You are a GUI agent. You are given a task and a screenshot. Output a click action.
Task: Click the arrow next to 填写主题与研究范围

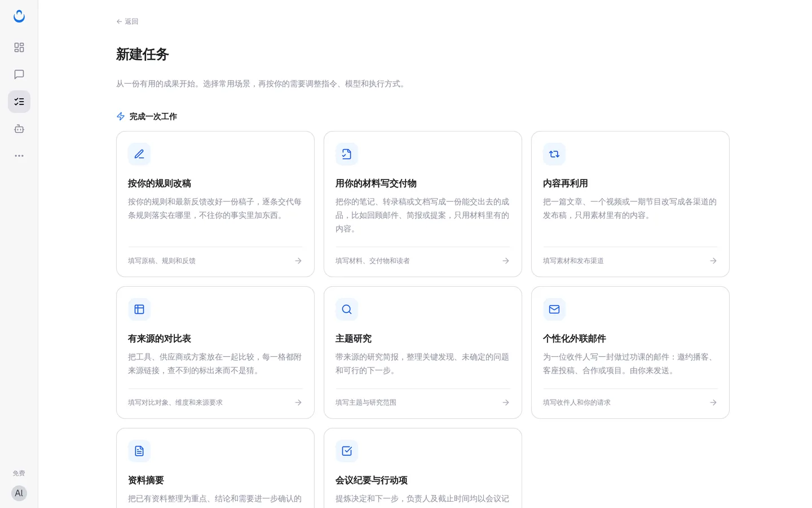(x=506, y=402)
